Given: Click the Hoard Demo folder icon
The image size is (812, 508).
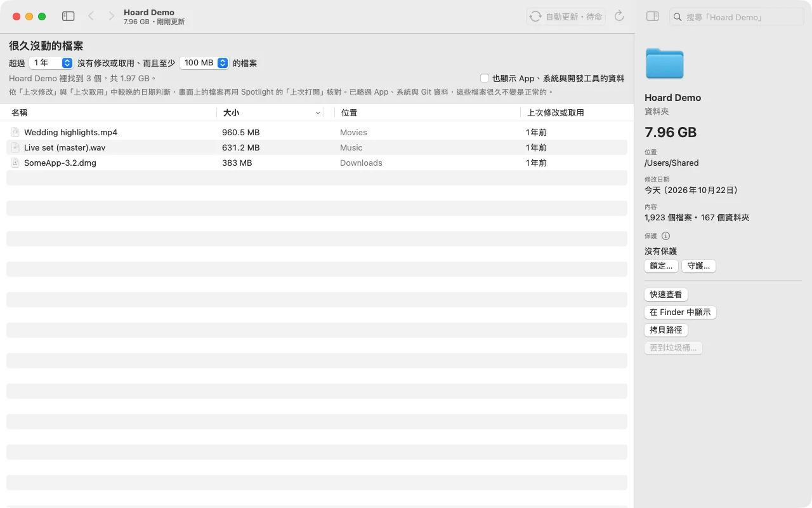Looking at the screenshot, I should 664,63.
